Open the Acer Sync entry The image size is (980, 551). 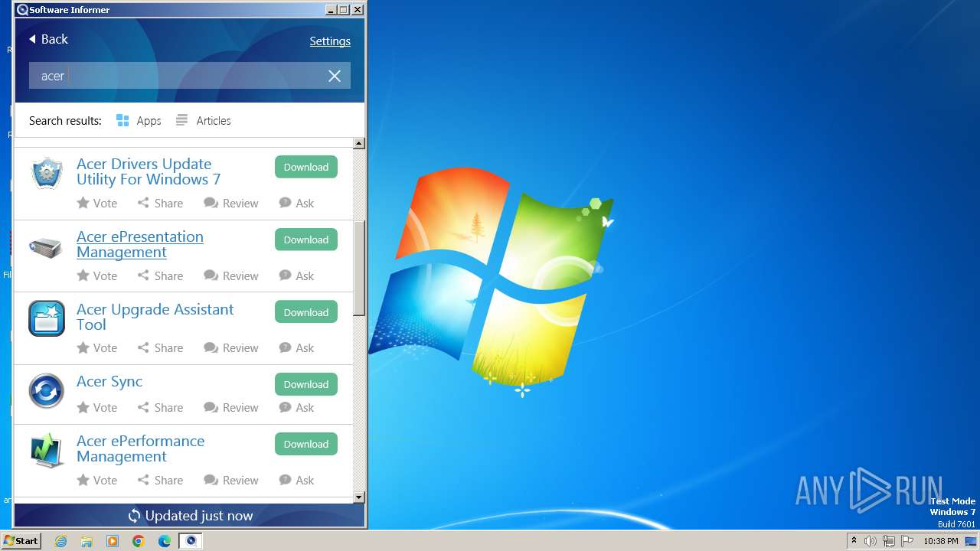109,381
